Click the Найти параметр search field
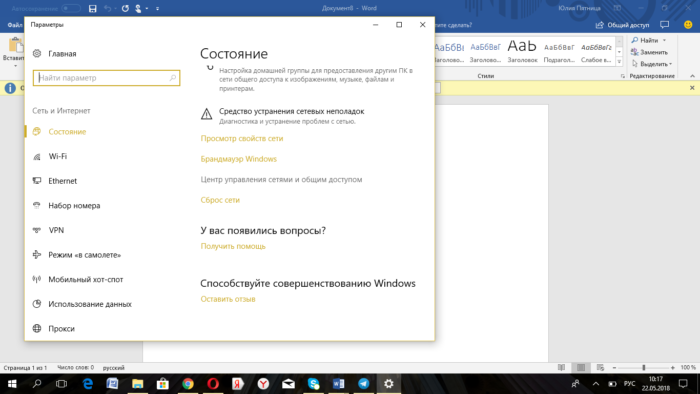Image resolution: width=700 pixels, height=394 pixels. 106,78
